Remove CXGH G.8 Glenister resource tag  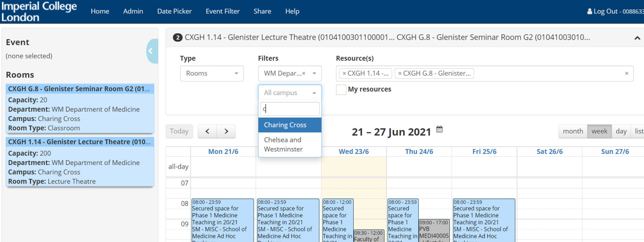[400, 73]
